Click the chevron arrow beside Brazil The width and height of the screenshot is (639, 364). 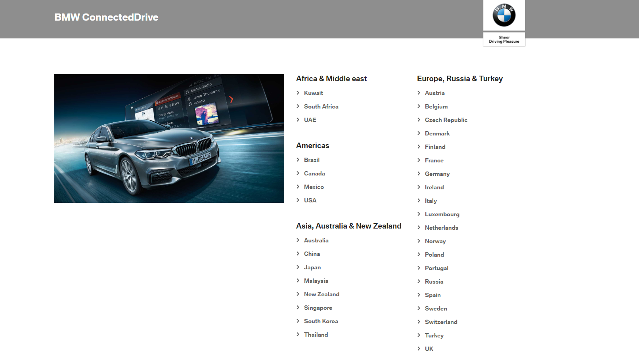[298, 160]
